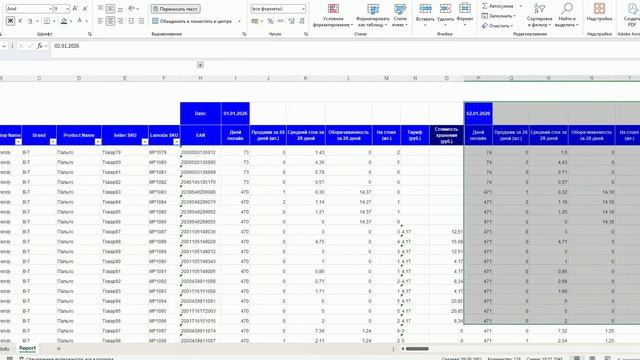Open the font color palette arrow
This screenshot has height=360, width=640.
87,21
